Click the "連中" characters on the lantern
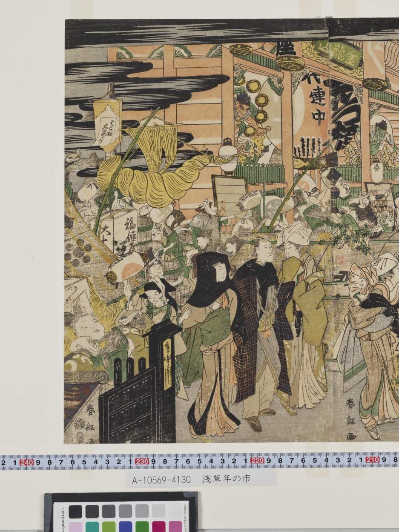This screenshot has height=532, width=399. [317, 105]
